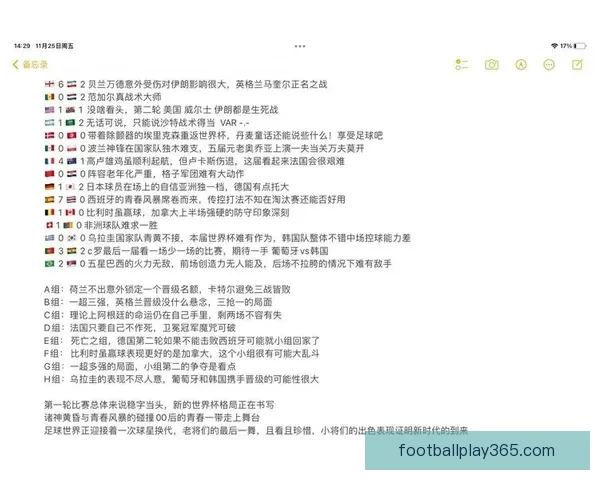Click the line about 贝兰万德意外受伤
The image size is (600, 480).
point(186,84)
